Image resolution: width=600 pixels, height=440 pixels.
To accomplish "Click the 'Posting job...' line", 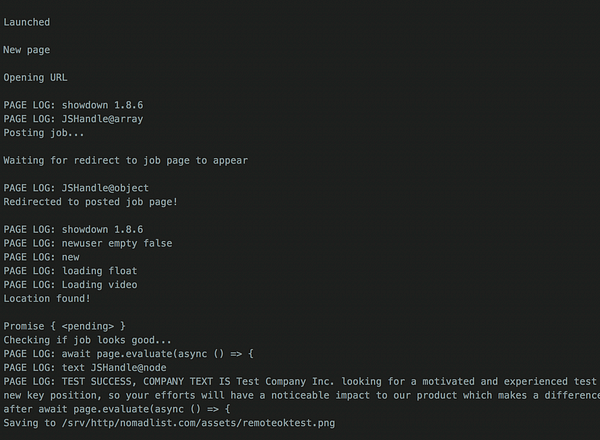I will pyautogui.click(x=44, y=133).
